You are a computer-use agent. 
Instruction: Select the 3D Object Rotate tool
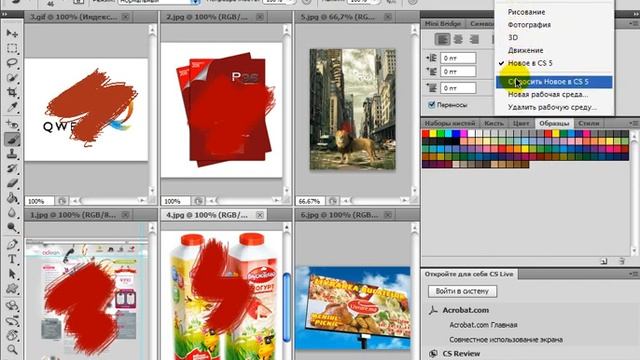(12, 305)
